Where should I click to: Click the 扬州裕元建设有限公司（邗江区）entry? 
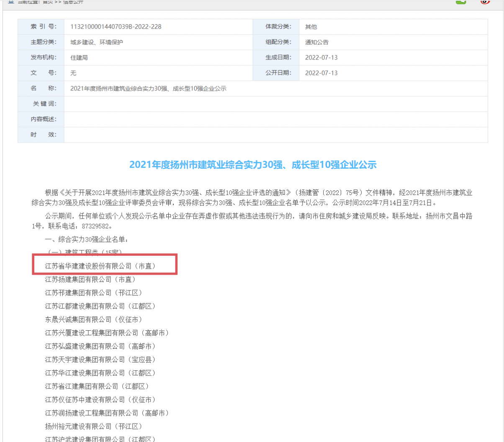94,427
